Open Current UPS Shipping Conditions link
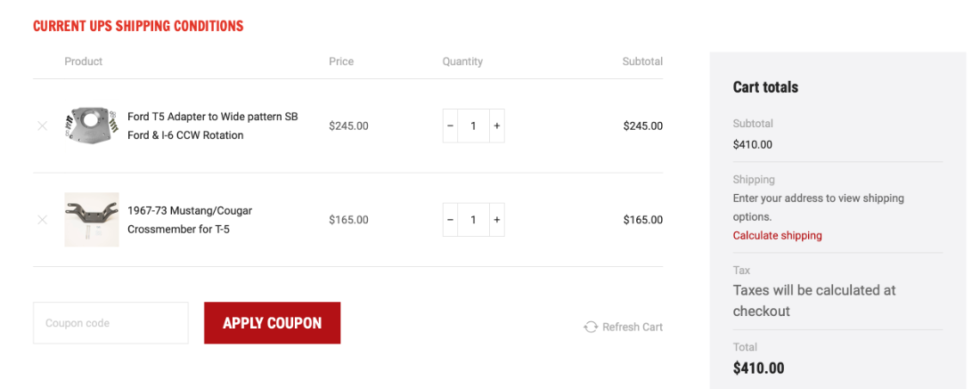 tap(138, 26)
